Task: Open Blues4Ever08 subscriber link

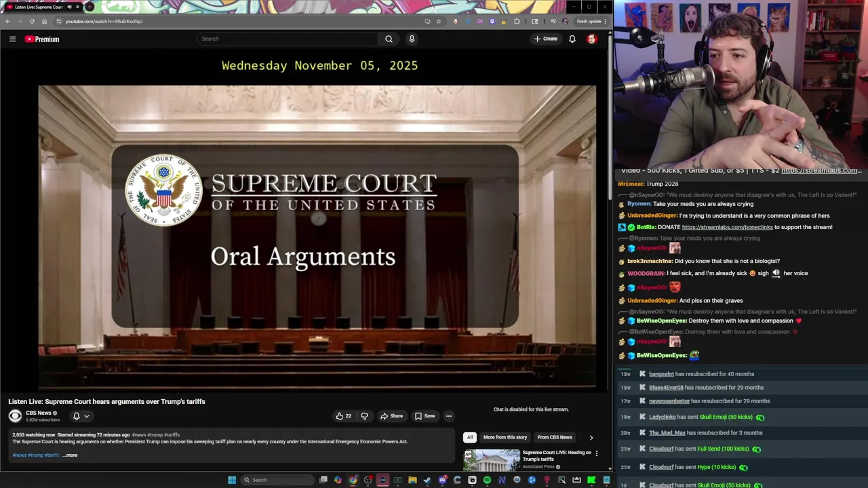Action: [x=666, y=388]
